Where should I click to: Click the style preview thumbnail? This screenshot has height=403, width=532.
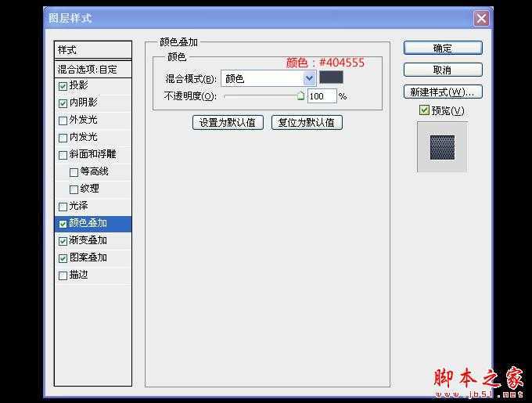442,147
